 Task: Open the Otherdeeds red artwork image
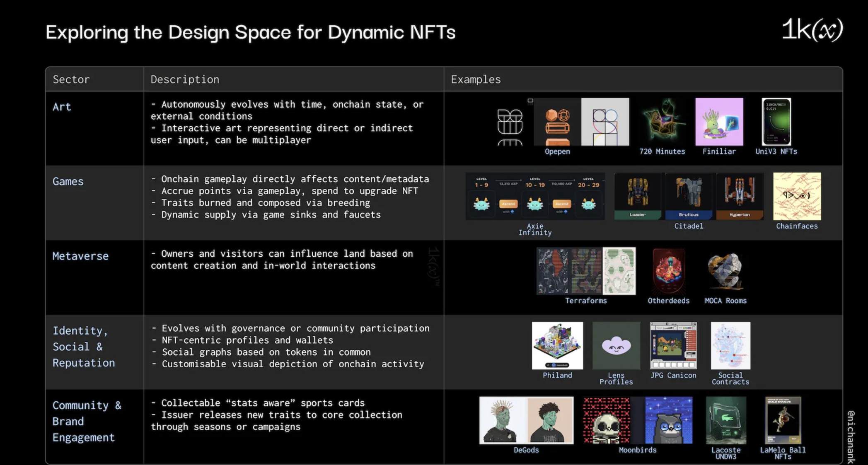[668, 271]
